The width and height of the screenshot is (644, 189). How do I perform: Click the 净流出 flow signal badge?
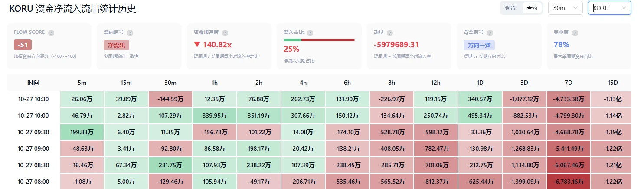coord(116,45)
